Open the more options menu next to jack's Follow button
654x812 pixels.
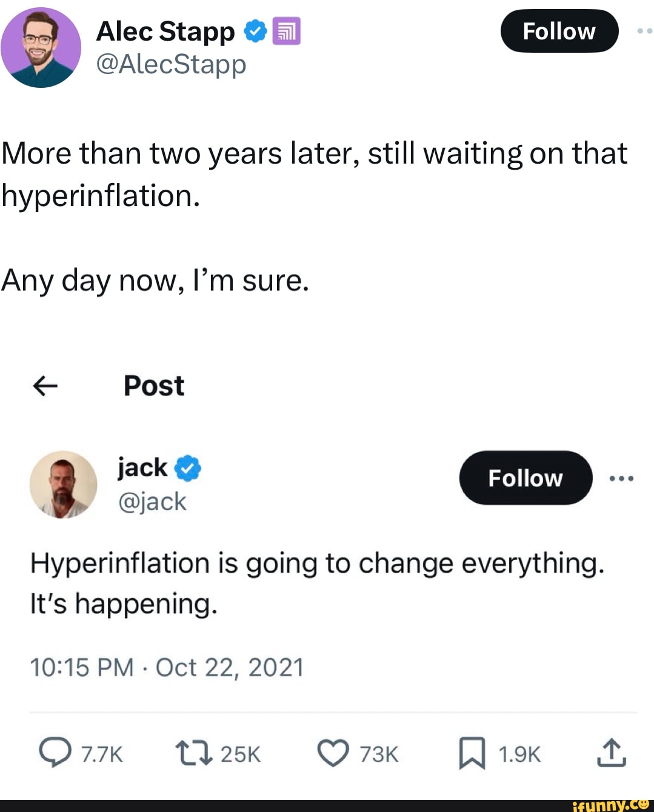[622, 478]
